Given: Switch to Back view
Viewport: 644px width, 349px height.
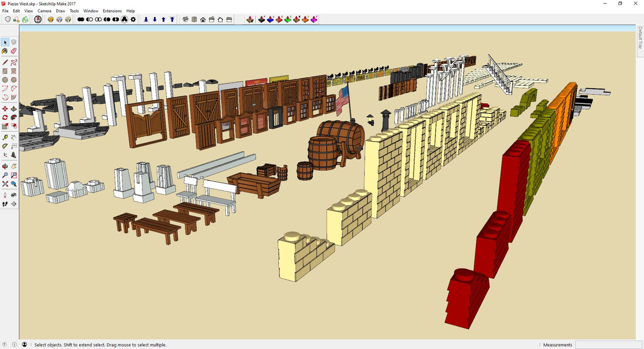Looking at the screenshot, I should pyautogui.click(x=220, y=20).
